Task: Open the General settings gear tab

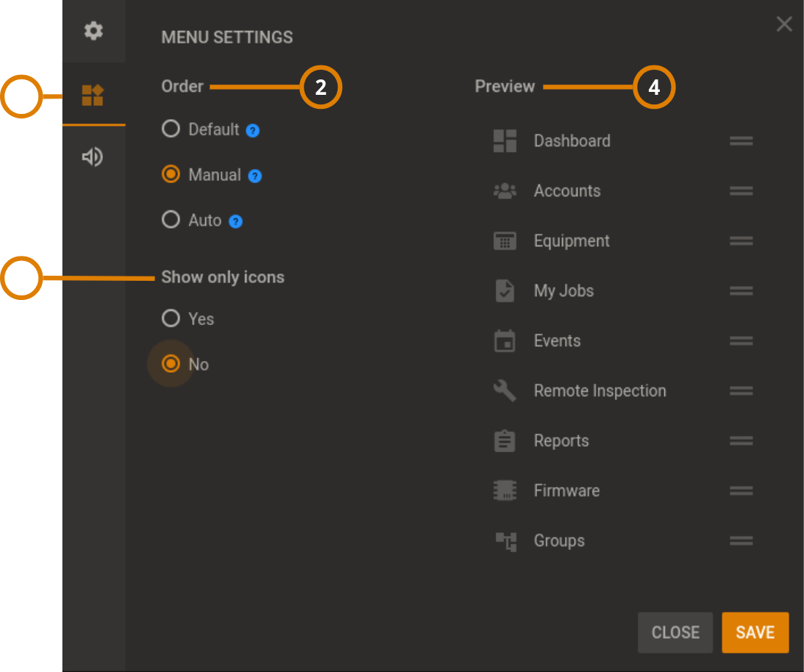Action: pyautogui.click(x=93, y=32)
